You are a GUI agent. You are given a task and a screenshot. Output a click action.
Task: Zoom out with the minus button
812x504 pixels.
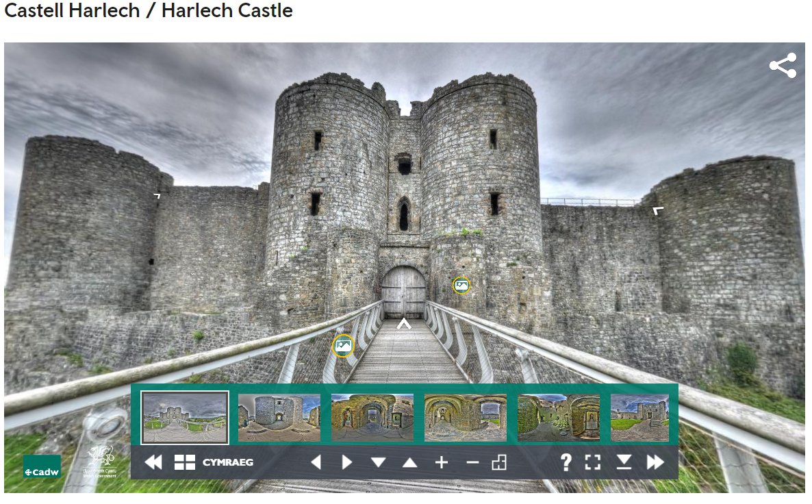click(x=472, y=462)
